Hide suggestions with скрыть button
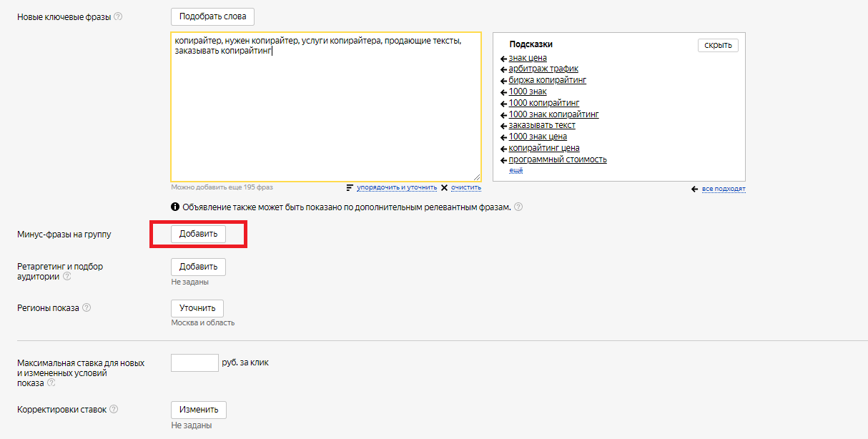This screenshot has width=868, height=439. (718, 45)
